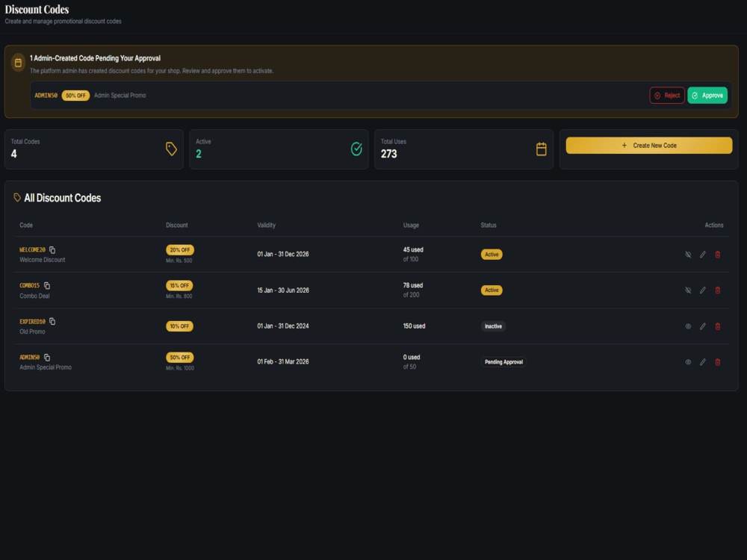Edit the WELCOME20 discount code
Viewport: 747px width, 560px height.
[x=703, y=255]
